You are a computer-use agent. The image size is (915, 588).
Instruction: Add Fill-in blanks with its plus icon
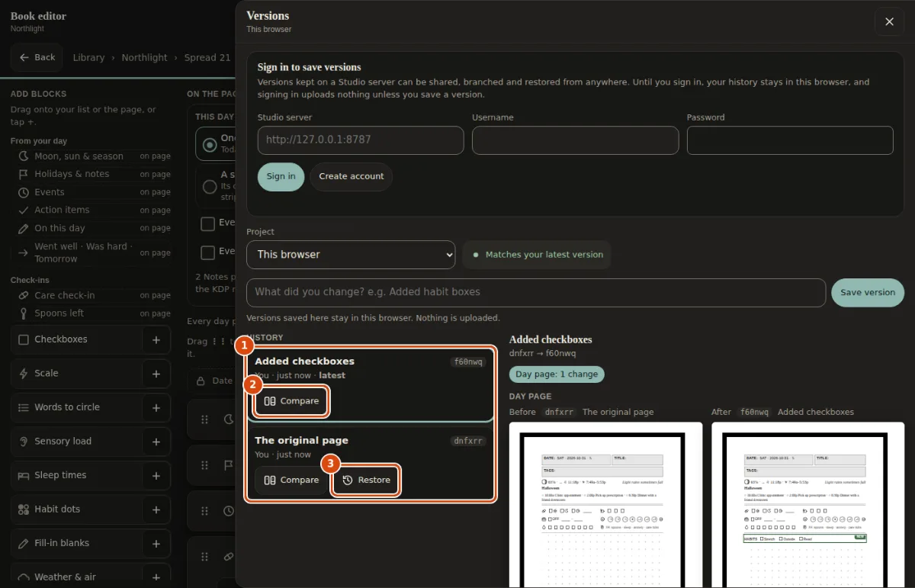tap(156, 543)
